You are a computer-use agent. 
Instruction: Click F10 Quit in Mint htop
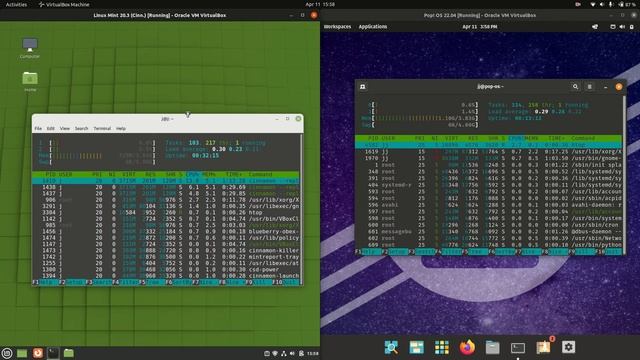pyautogui.click(x=285, y=282)
